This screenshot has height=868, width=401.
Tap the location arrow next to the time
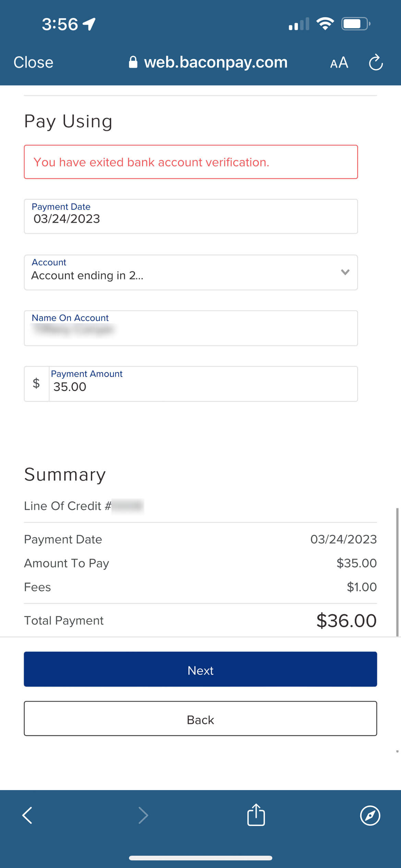click(x=89, y=24)
